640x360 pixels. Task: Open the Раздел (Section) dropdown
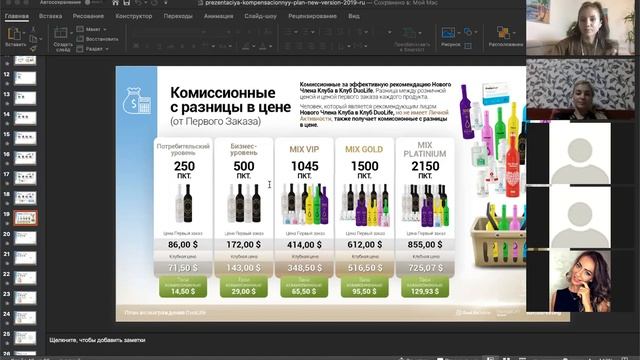coord(93,49)
